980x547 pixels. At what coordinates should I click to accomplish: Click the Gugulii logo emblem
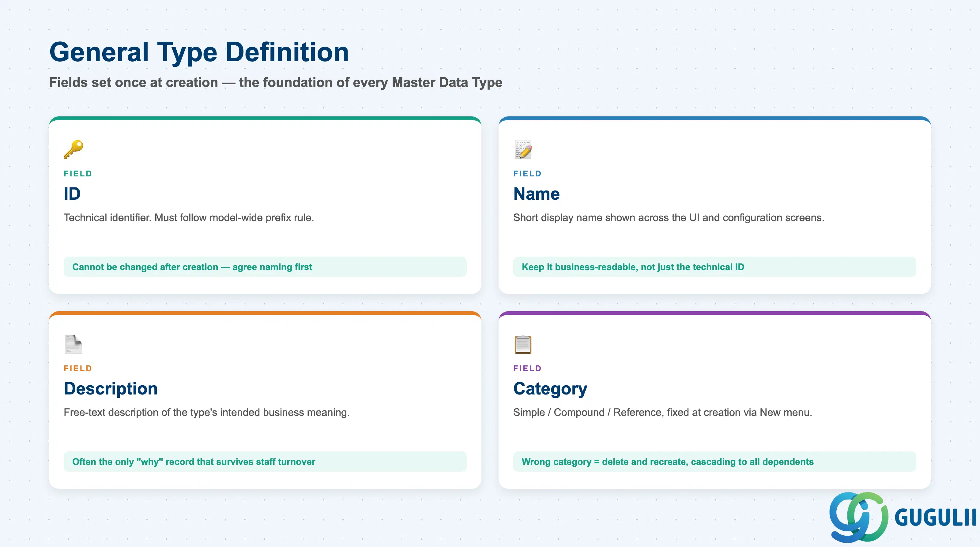pos(859,517)
